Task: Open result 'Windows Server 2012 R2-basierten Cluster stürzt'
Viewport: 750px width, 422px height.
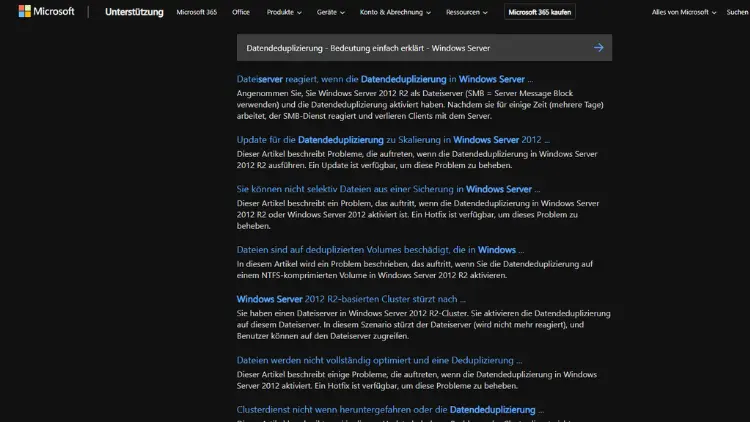Action: [351, 300]
